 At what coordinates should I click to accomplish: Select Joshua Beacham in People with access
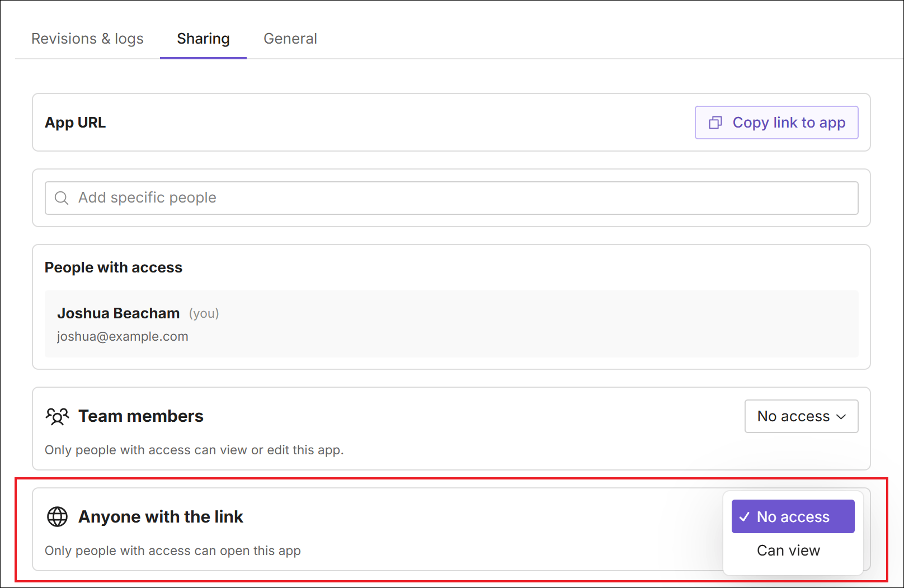pyautogui.click(x=118, y=313)
